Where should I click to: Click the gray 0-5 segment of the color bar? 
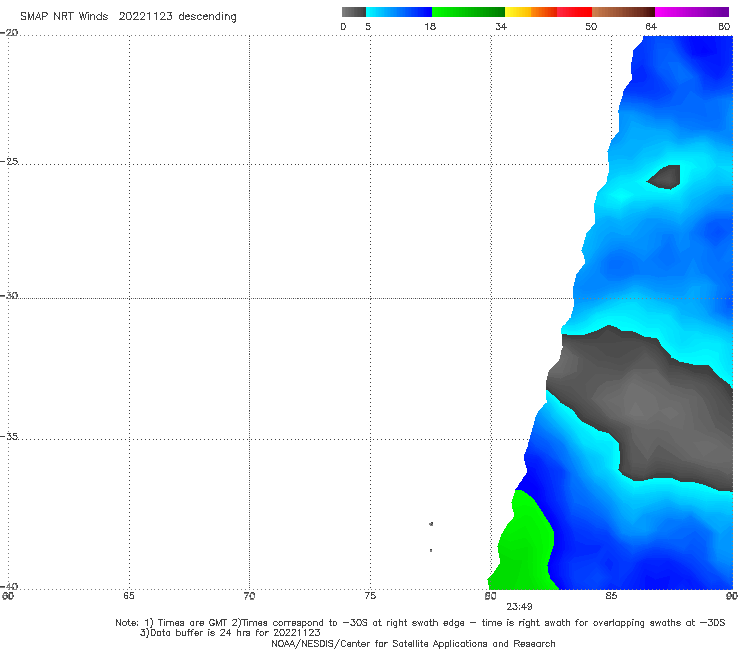[354, 12]
